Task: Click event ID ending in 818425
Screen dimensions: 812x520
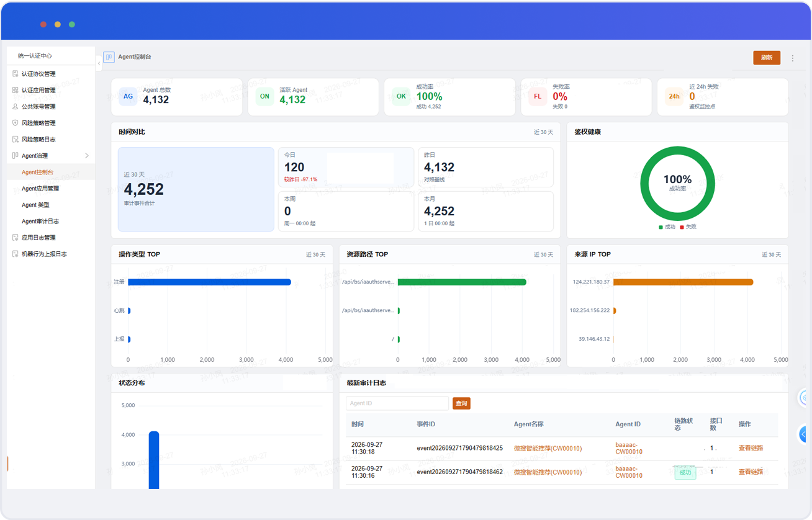Action: pyautogui.click(x=459, y=448)
